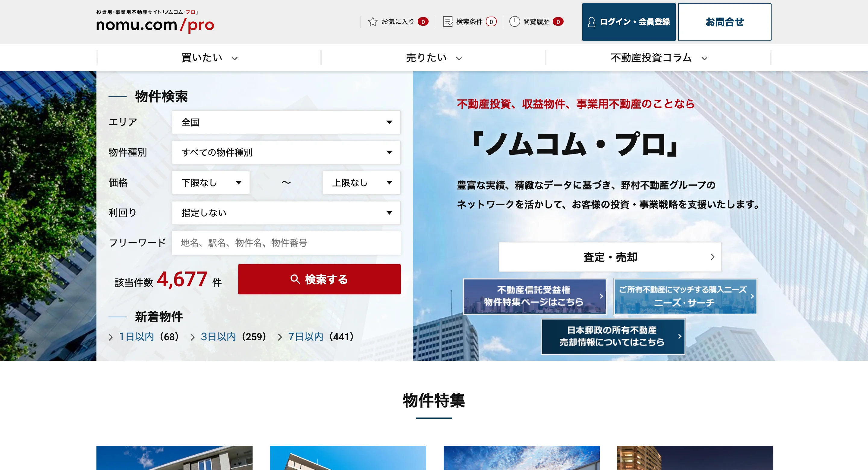Click arrow icon on 査定・売却 button
The height and width of the screenshot is (470, 868).
click(712, 257)
